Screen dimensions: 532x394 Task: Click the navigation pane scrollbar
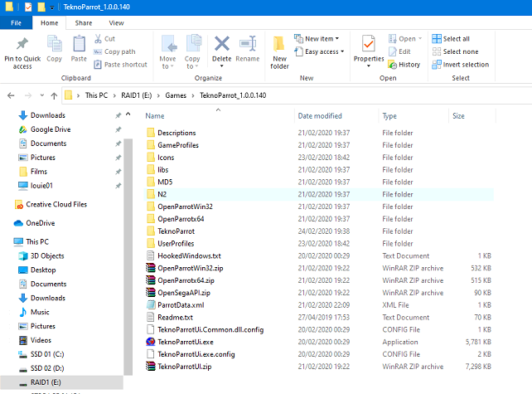[128, 256]
